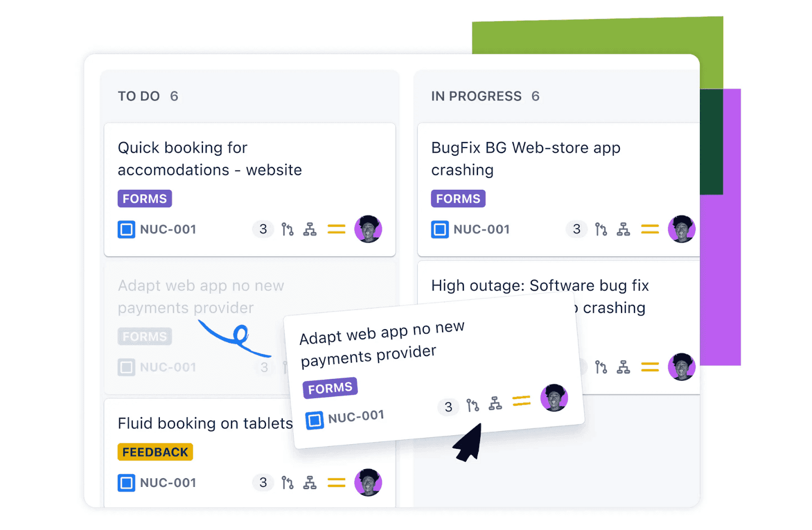This screenshot has width=812, height=530.
Task: Open the FORMS label on Quick booking card
Action: 144,198
